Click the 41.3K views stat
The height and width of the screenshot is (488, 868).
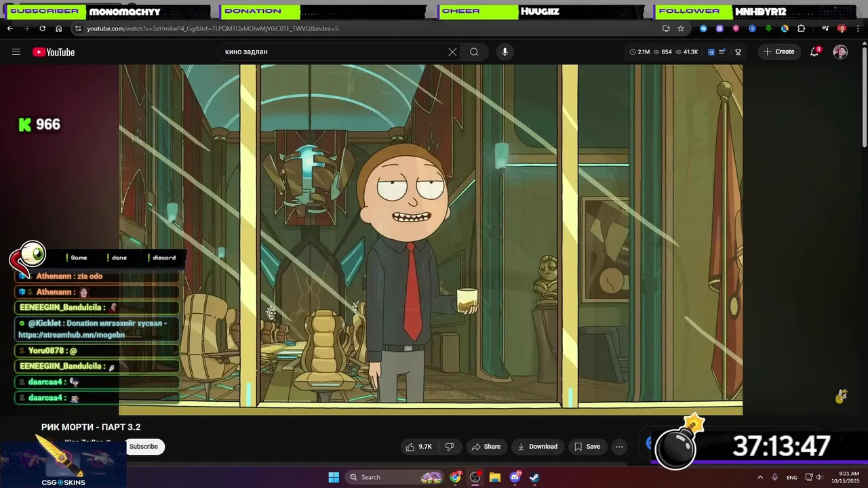pos(686,52)
